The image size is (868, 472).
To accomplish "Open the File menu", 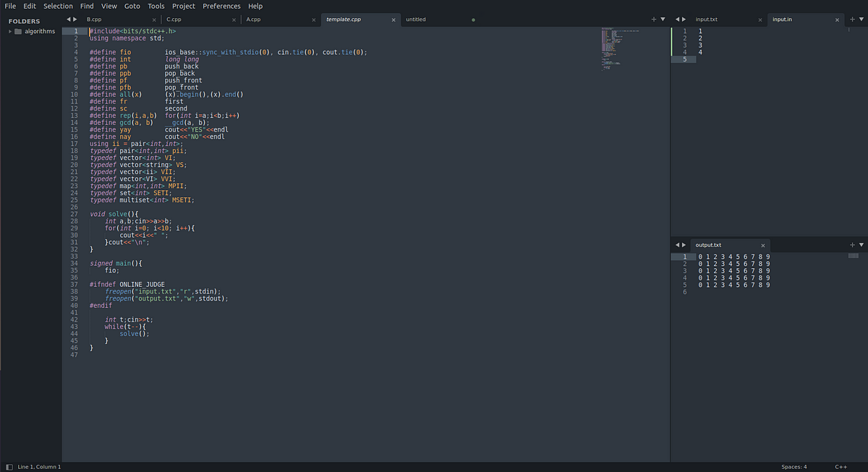I will click(10, 6).
